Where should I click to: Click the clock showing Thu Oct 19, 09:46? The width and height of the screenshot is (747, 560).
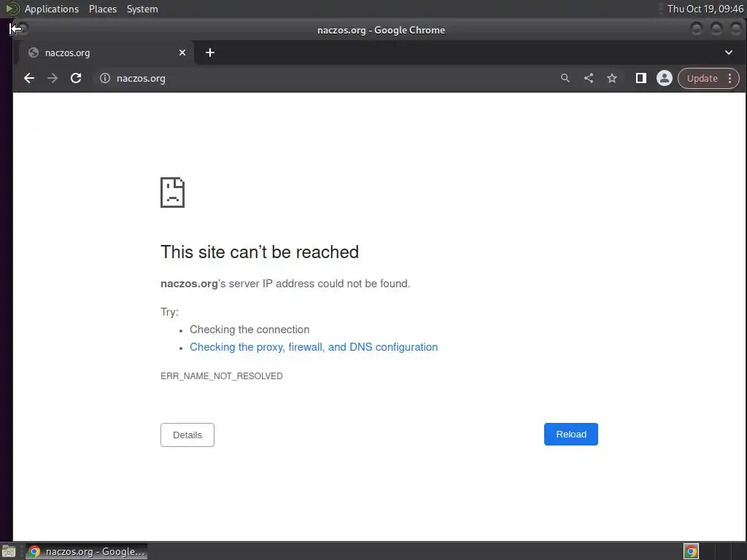pyautogui.click(x=705, y=9)
